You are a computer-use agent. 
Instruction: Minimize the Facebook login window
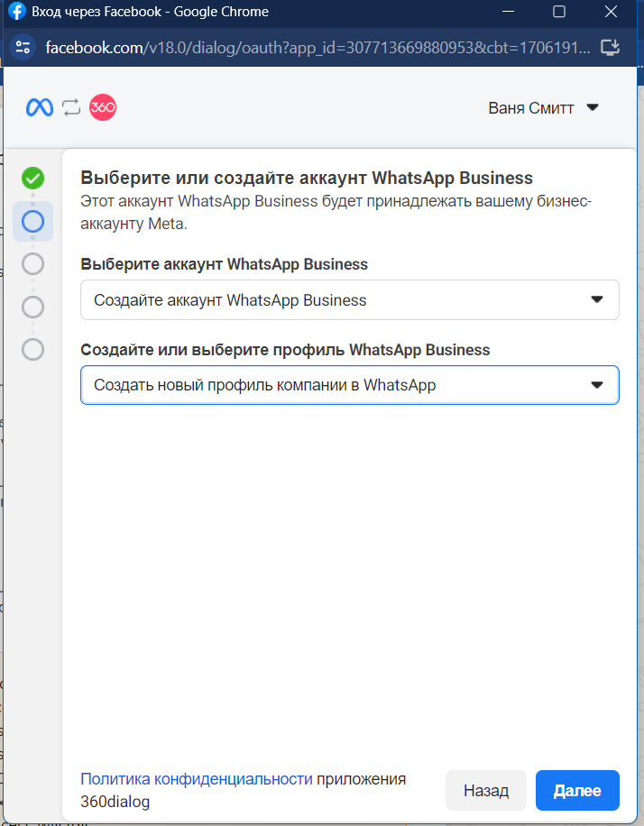pos(508,12)
